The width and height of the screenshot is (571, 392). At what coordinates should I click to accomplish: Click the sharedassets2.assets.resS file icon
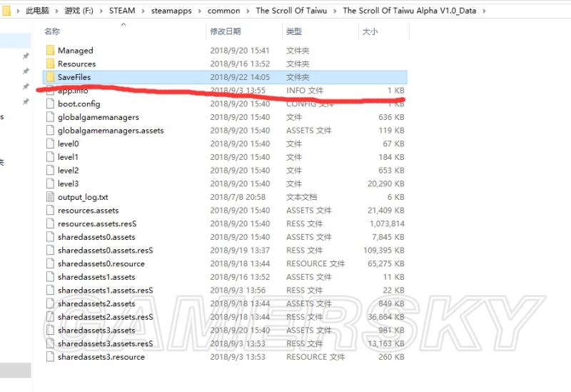click(x=50, y=317)
